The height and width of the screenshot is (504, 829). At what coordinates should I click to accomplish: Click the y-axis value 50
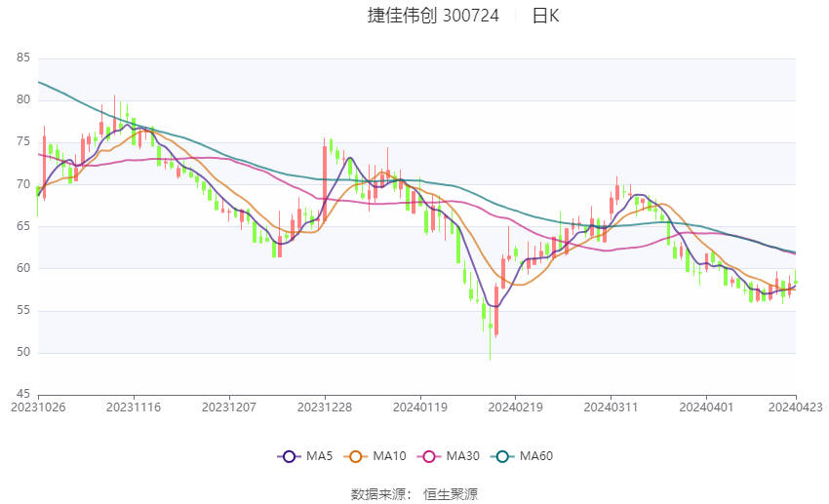[x=23, y=352]
